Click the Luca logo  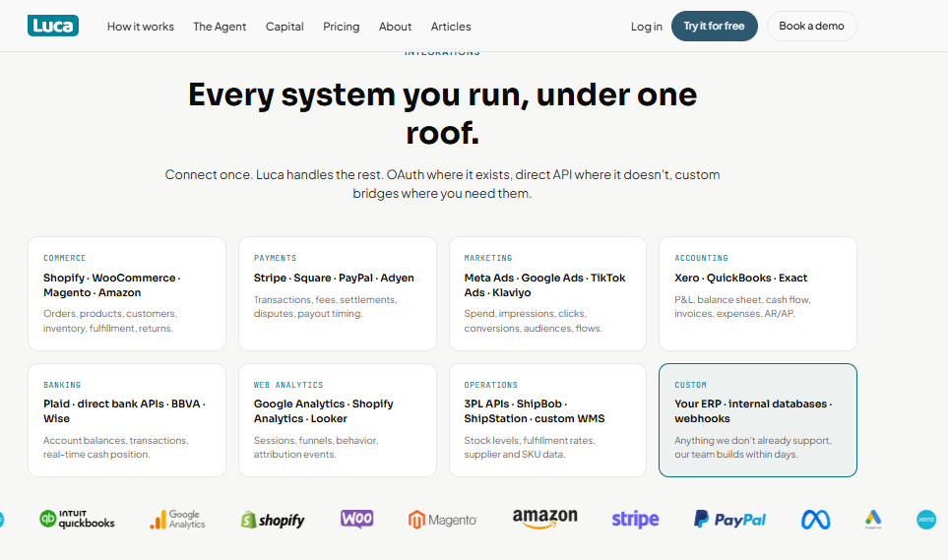(53, 26)
